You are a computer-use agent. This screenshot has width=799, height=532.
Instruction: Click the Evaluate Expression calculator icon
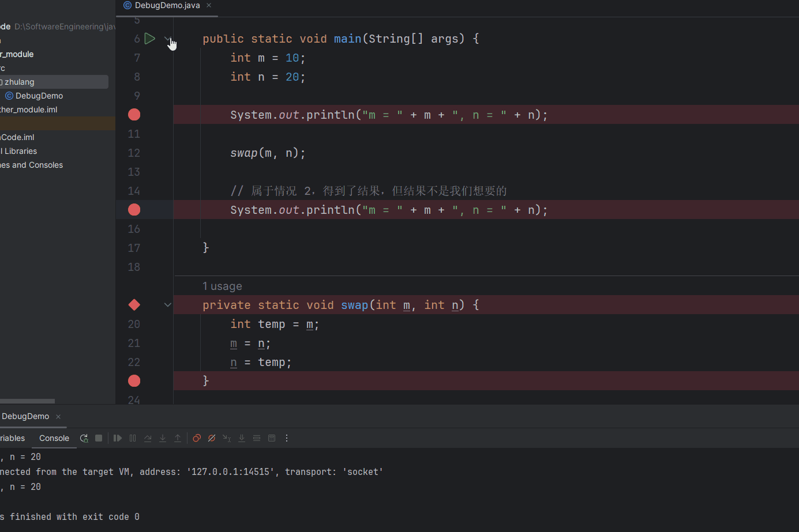pyautogui.click(x=272, y=438)
